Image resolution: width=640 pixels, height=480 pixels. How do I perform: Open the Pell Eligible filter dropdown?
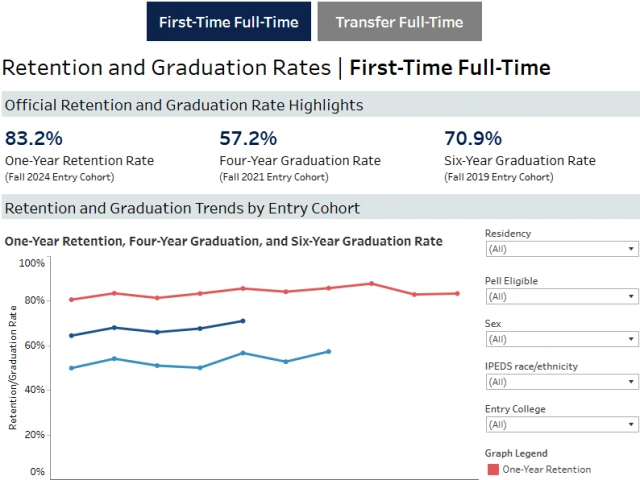560,296
